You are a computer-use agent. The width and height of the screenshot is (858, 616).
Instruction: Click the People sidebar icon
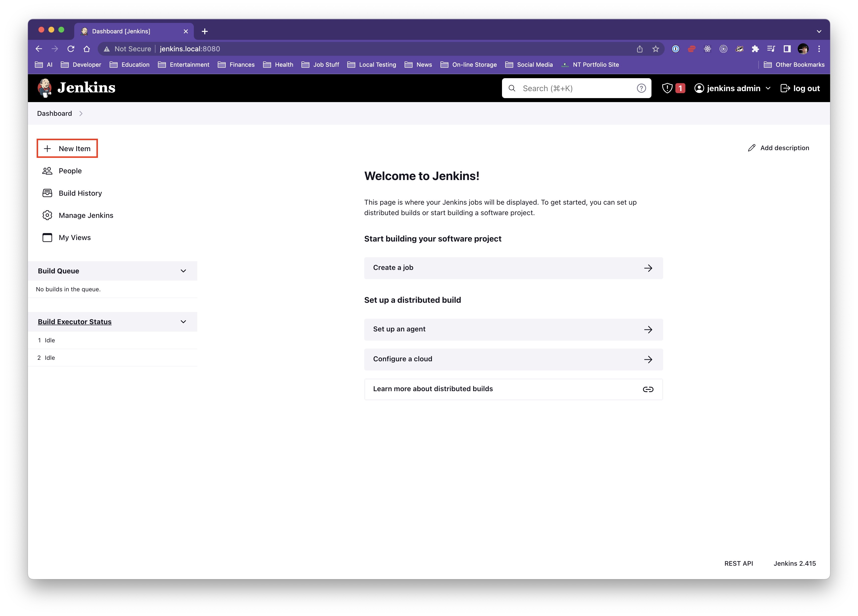click(47, 171)
